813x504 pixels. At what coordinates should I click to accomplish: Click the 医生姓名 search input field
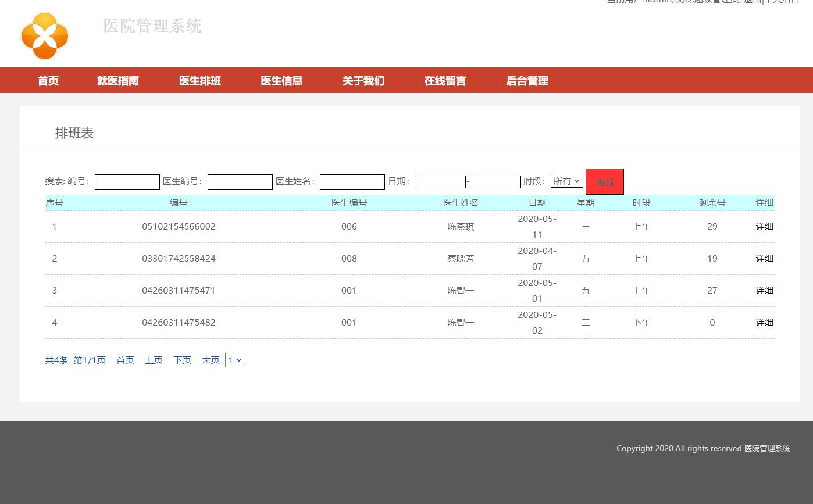pos(352,181)
